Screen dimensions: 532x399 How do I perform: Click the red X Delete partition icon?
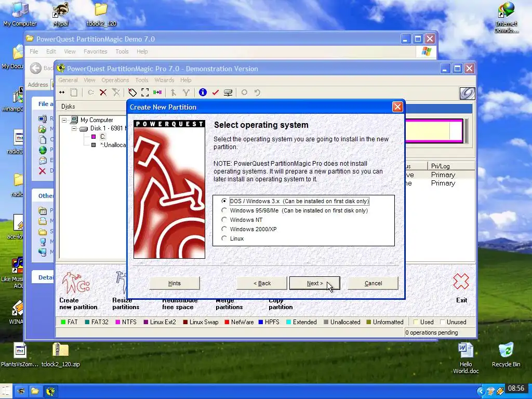[103, 92]
